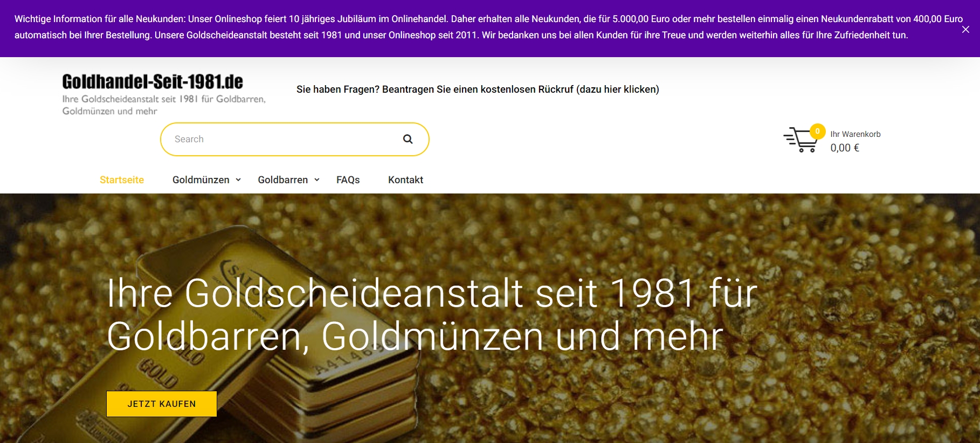The width and height of the screenshot is (980, 443).
Task: Open the shopping cart icon
Action: [x=800, y=140]
